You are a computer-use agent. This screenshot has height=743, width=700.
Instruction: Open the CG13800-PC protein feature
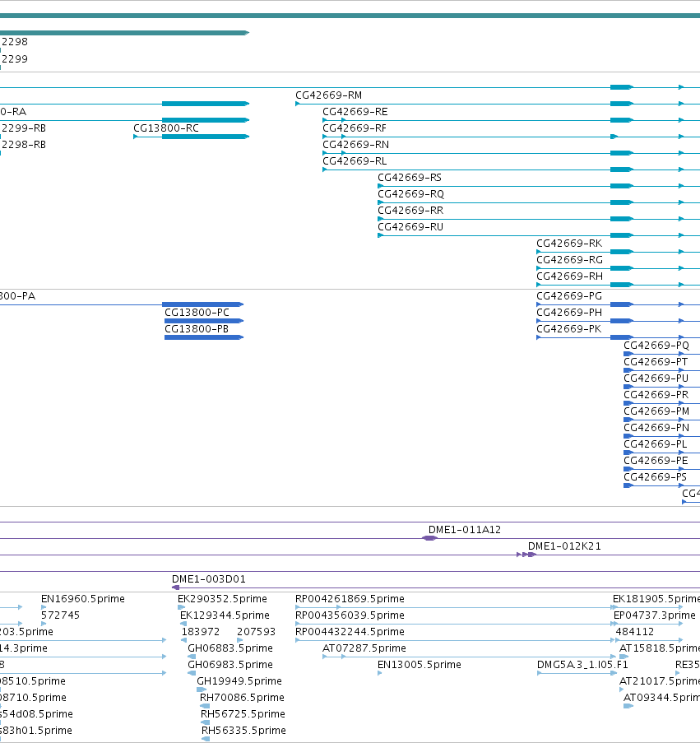pos(197,313)
